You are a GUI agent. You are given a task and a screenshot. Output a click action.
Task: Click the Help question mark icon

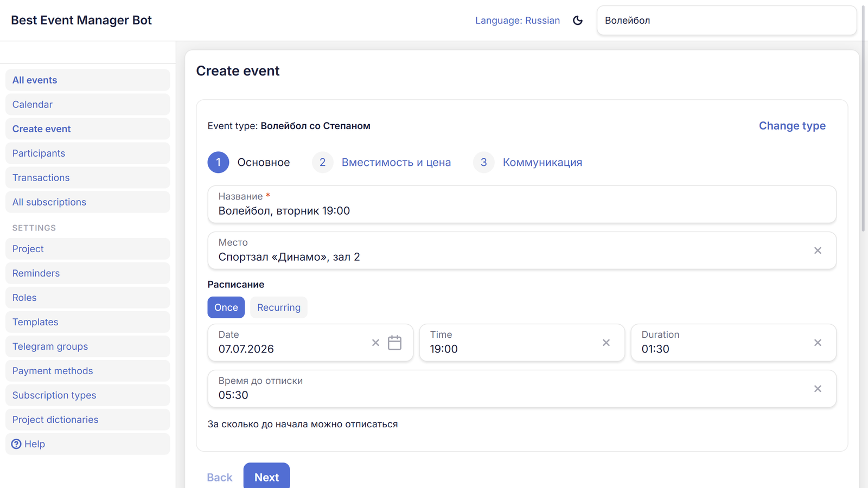[x=17, y=444]
